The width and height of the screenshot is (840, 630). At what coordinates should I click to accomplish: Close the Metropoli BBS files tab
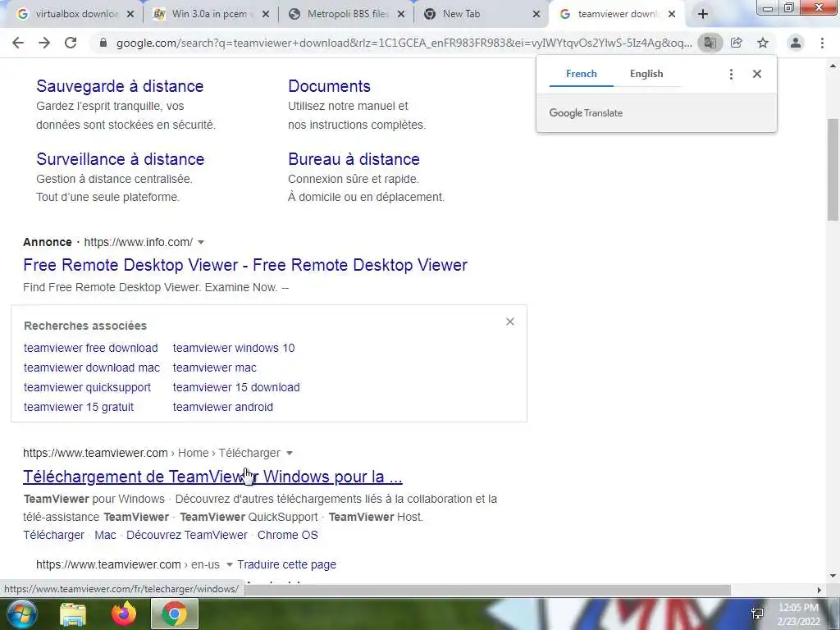pos(400,15)
